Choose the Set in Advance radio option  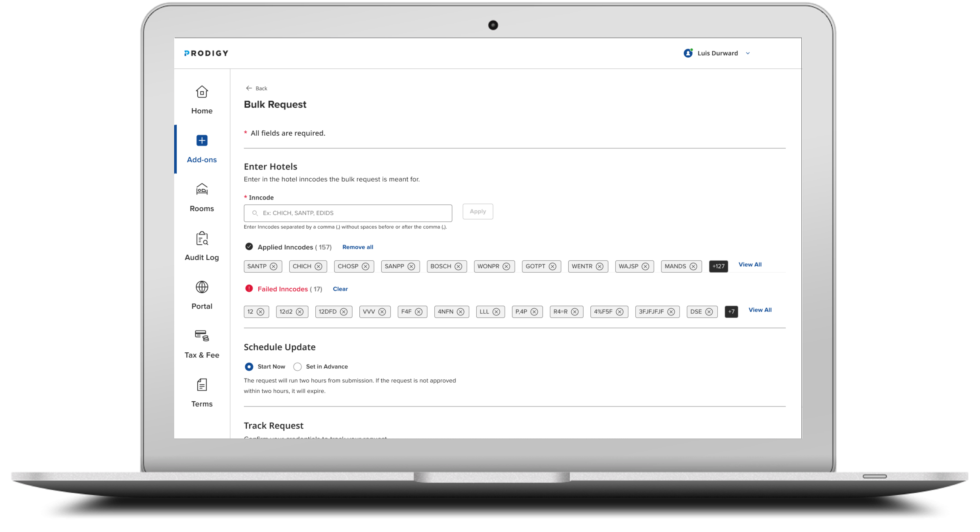pos(298,366)
